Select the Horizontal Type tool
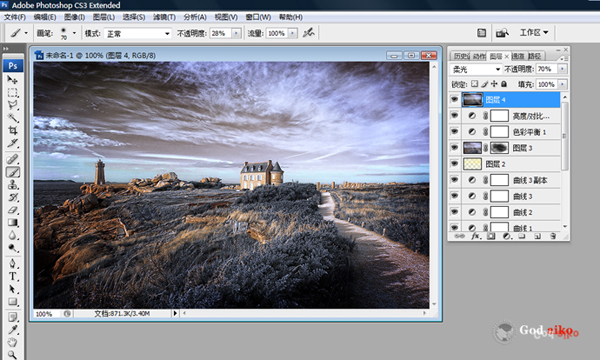The width and height of the screenshot is (600, 360). click(x=13, y=276)
